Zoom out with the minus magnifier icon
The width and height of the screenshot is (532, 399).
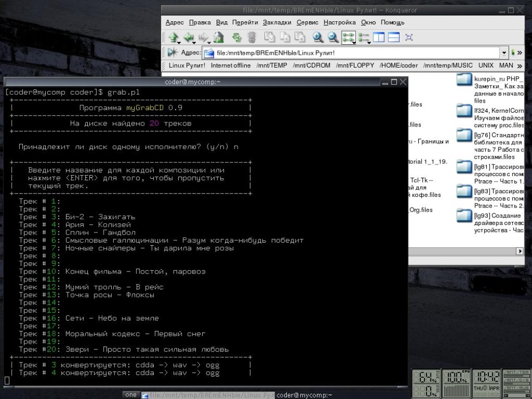click(333, 37)
